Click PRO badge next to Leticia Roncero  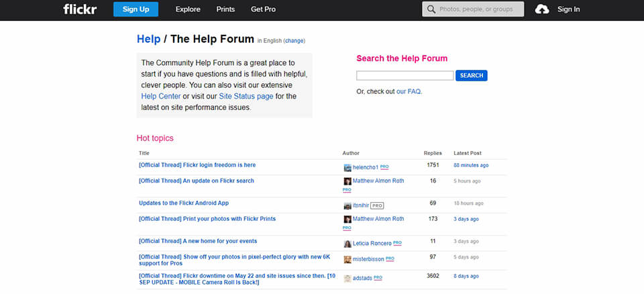click(397, 243)
